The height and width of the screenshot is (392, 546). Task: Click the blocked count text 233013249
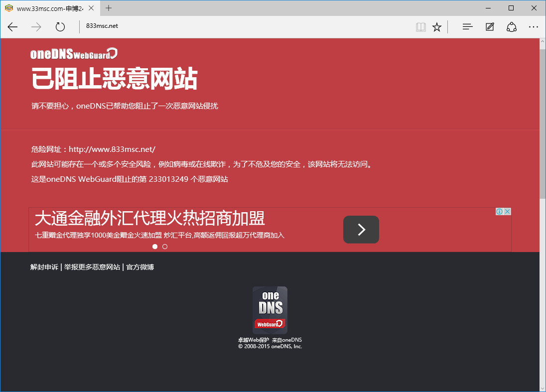point(168,179)
